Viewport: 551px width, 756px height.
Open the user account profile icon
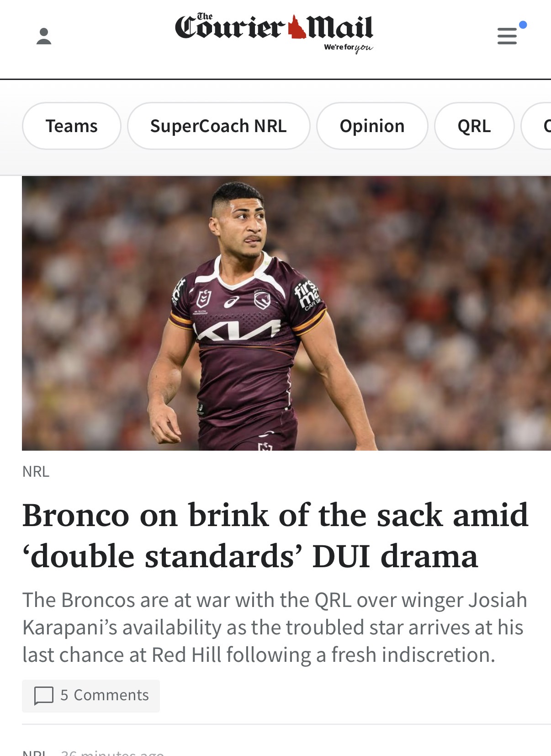pyautogui.click(x=44, y=36)
